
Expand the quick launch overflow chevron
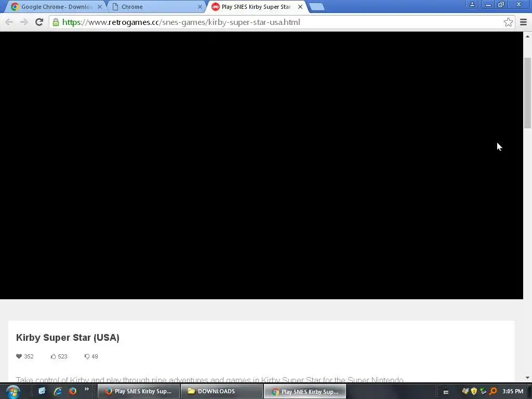tap(87, 389)
